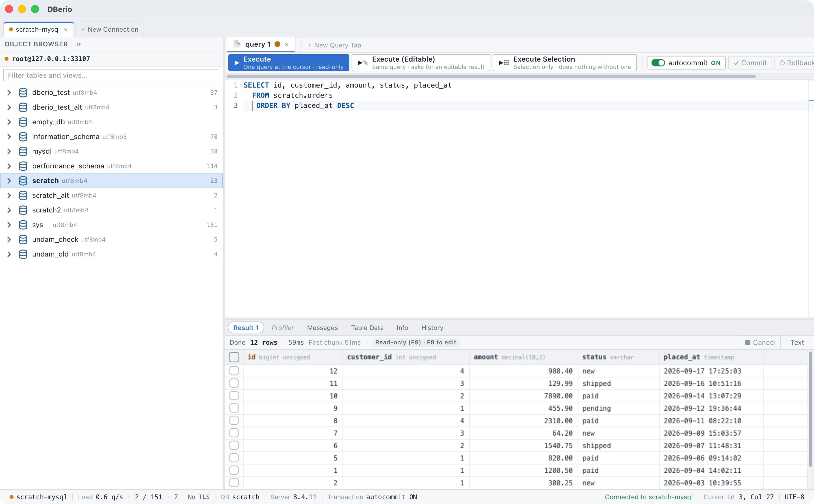
Task: Open a New Connection tab
Action: coord(109,29)
